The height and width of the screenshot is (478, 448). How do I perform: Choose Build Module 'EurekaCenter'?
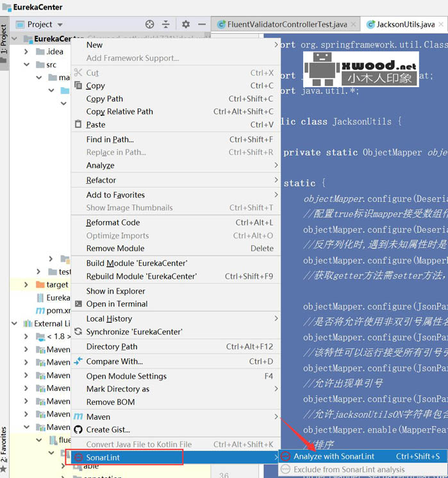(176, 263)
